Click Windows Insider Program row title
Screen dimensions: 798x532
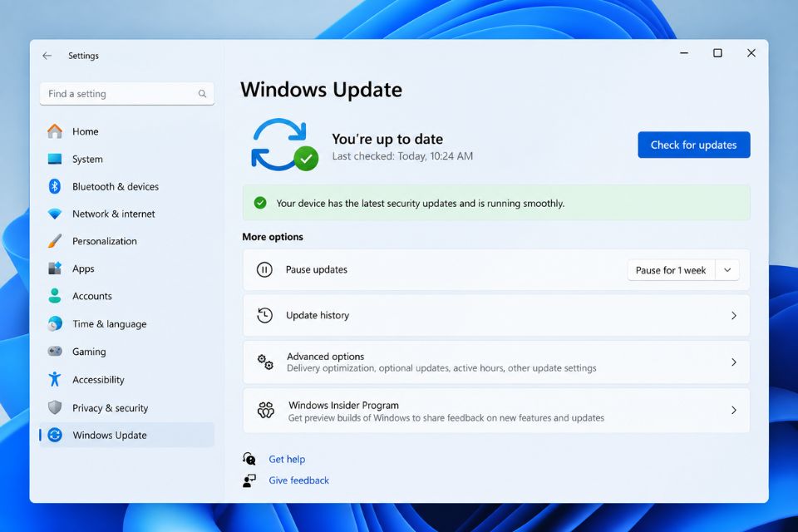(343, 406)
